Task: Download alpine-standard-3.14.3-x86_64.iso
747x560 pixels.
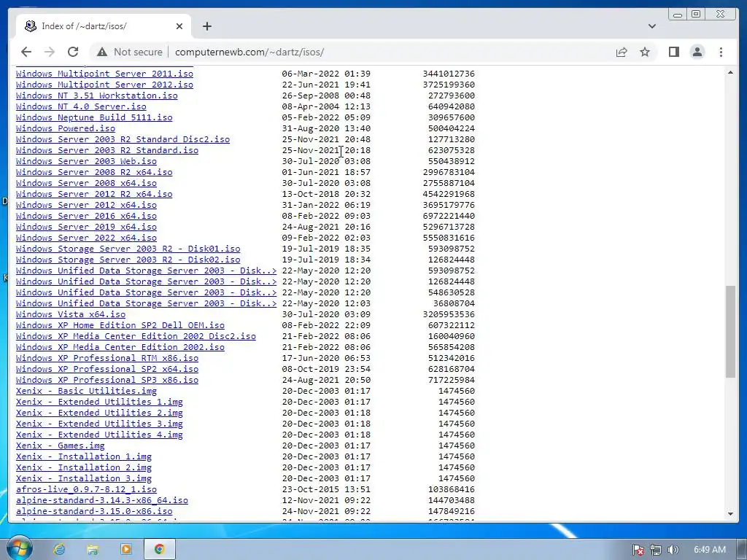Action: click(x=102, y=500)
